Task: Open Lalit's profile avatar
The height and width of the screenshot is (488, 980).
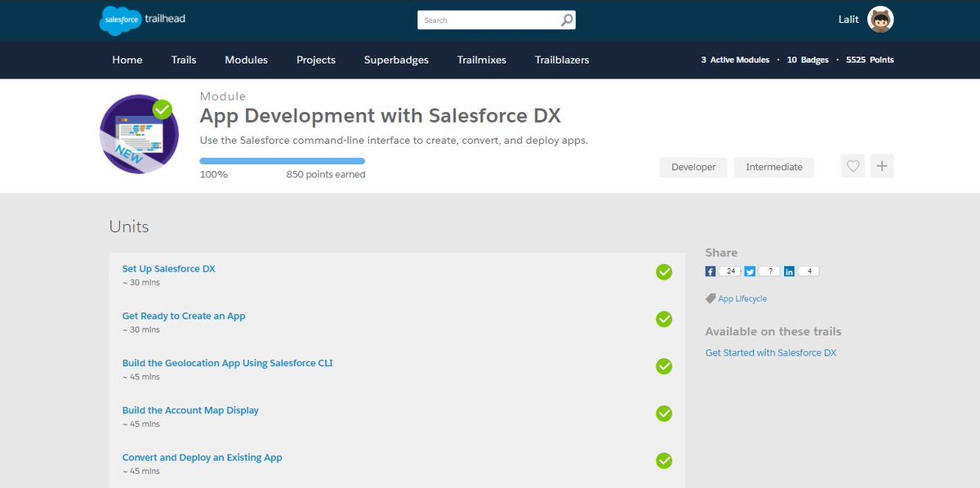Action: point(880,20)
